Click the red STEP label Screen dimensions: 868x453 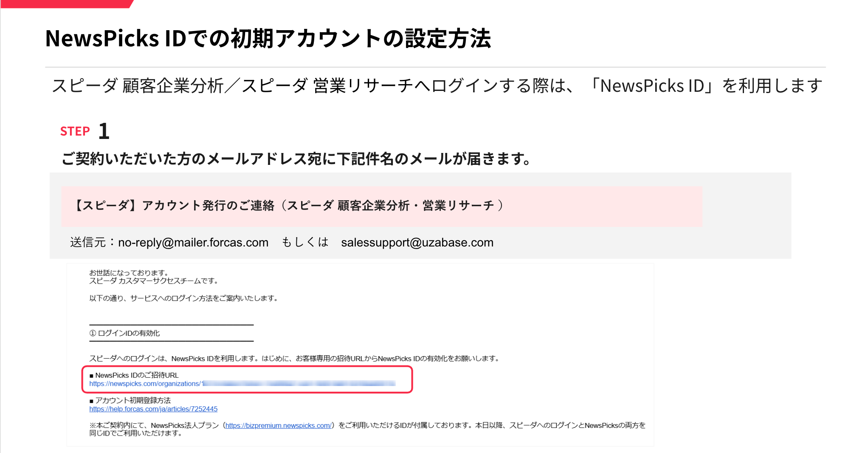[75, 131]
